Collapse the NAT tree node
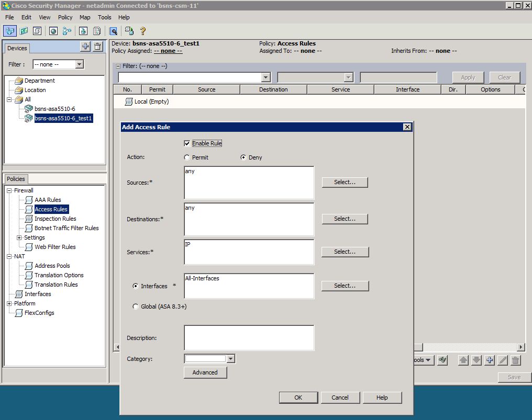The height and width of the screenshot is (420, 532). (9, 256)
